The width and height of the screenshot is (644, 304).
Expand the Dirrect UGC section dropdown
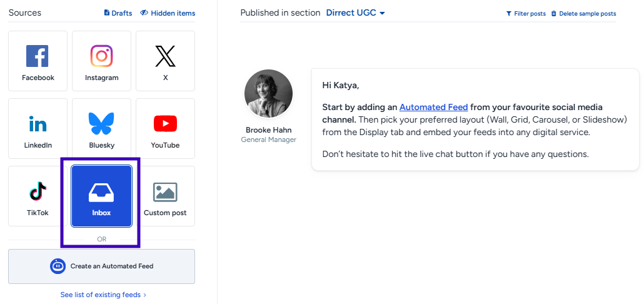pyautogui.click(x=355, y=13)
